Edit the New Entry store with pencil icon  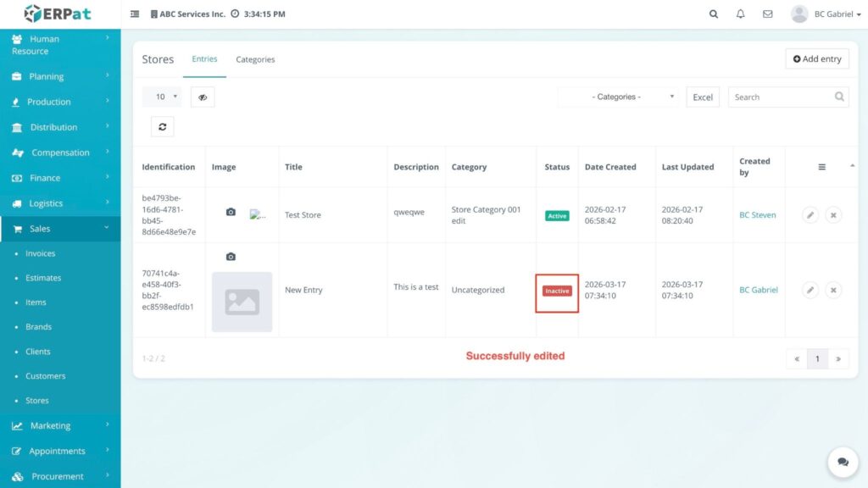tap(810, 290)
